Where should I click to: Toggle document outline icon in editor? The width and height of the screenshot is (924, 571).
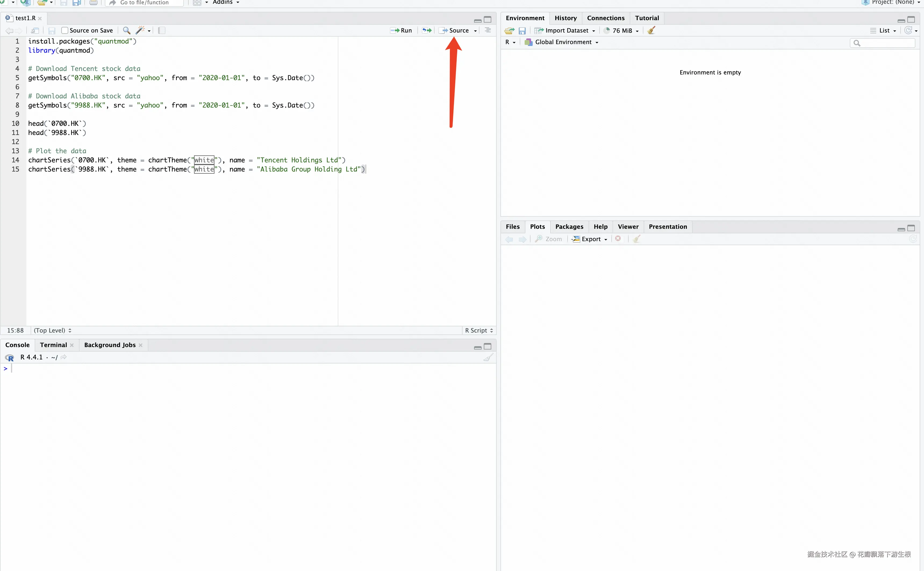point(488,30)
